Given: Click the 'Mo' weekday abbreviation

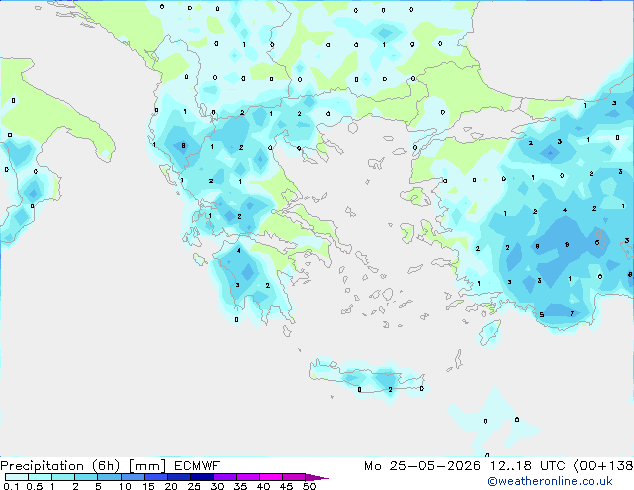Looking at the screenshot, I should point(372,466).
